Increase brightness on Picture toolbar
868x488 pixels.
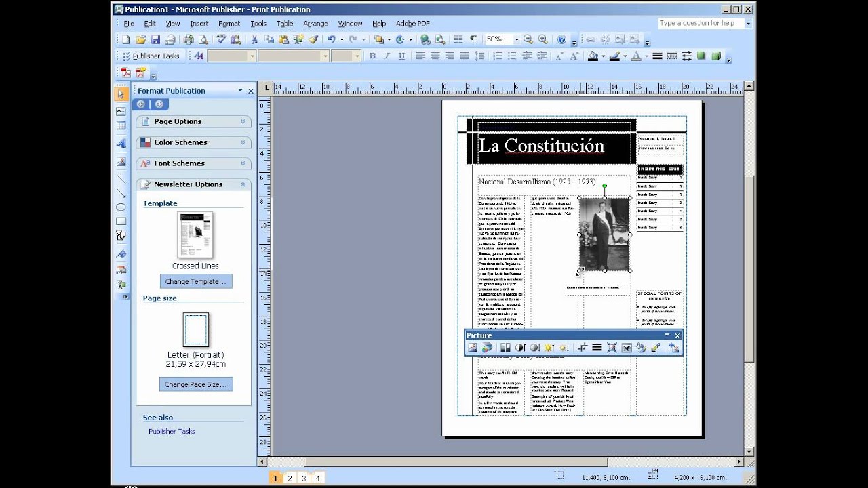(x=549, y=348)
